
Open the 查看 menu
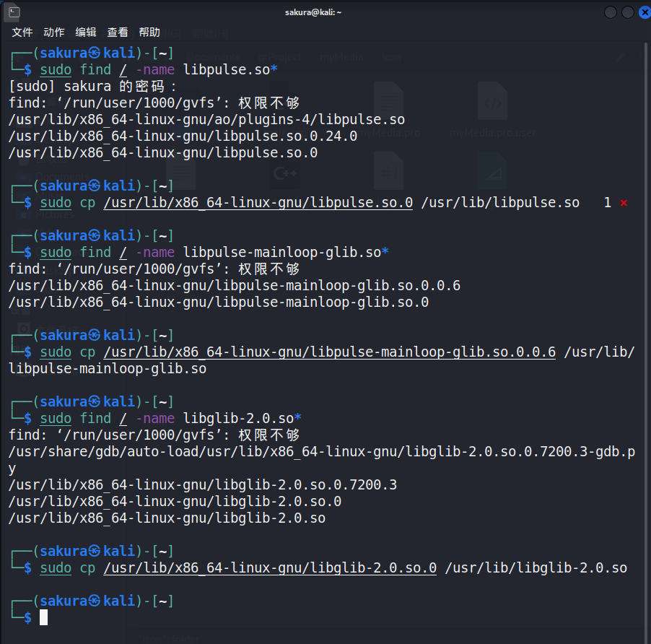(x=118, y=32)
